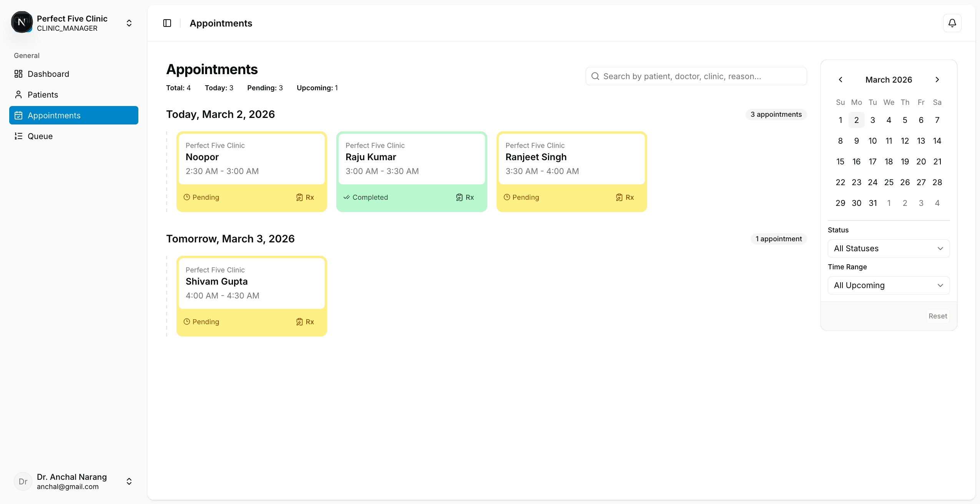The width and height of the screenshot is (980, 504).
Task: Expand the Perfect Five Clinic switcher
Action: pos(129,23)
